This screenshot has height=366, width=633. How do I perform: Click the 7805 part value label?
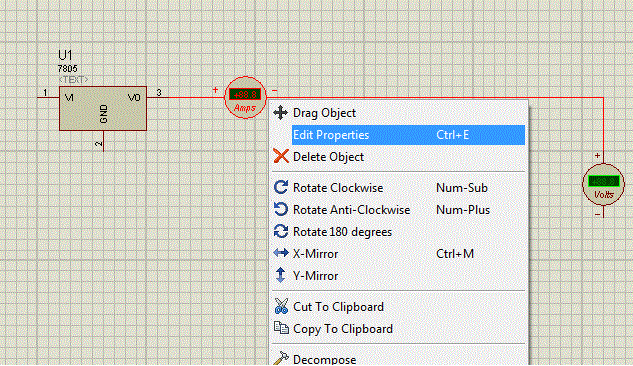[x=67, y=69]
